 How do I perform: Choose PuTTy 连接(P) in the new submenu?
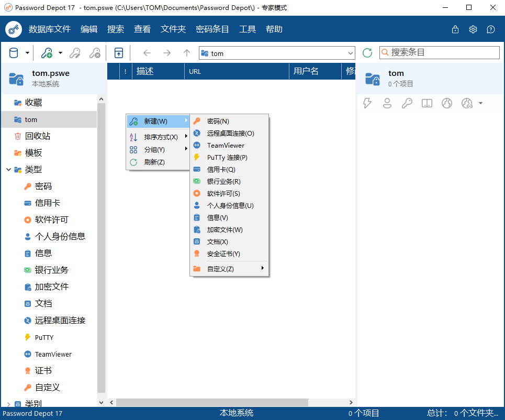pyautogui.click(x=229, y=157)
